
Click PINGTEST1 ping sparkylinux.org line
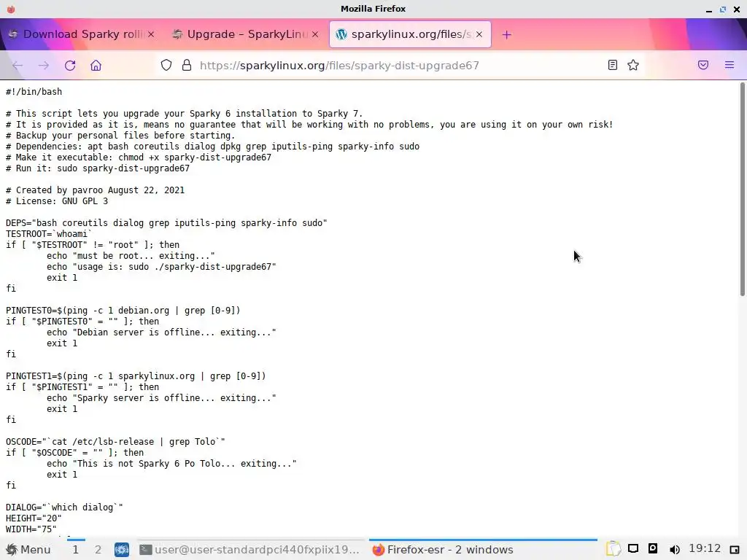[x=136, y=376]
